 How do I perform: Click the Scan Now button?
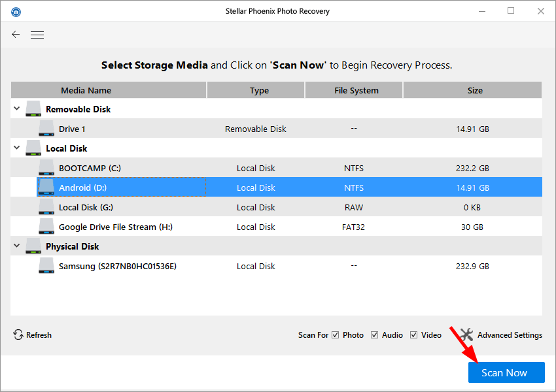[506, 372]
